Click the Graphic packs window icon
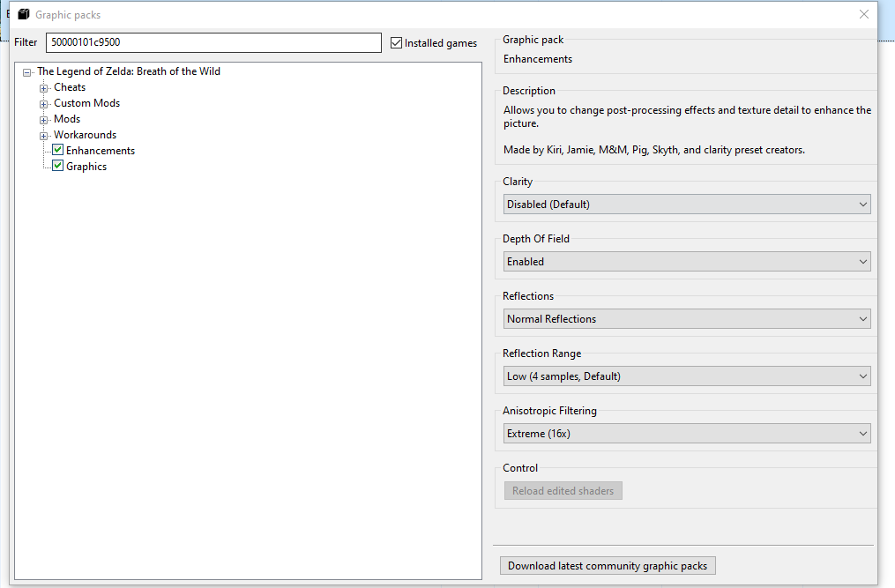This screenshot has height=588, width=895. click(24, 15)
